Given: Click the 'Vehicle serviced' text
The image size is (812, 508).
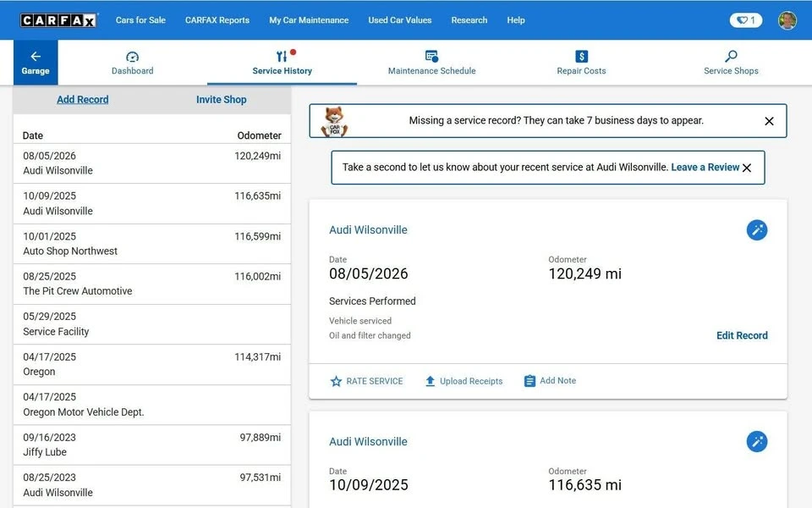Looking at the screenshot, I should [360, 321].
